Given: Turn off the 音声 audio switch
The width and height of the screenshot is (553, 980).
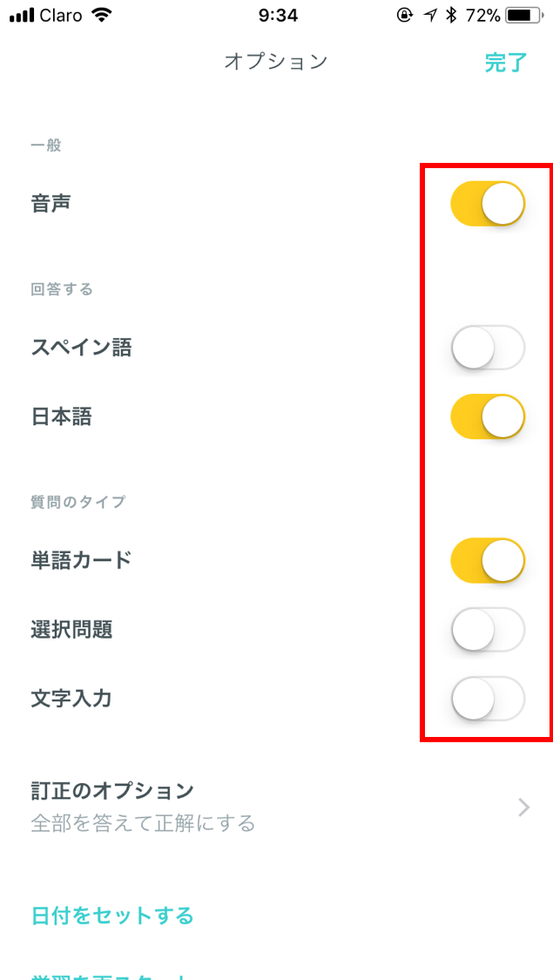Looking at the screenshot, I should tap(488, 204).
